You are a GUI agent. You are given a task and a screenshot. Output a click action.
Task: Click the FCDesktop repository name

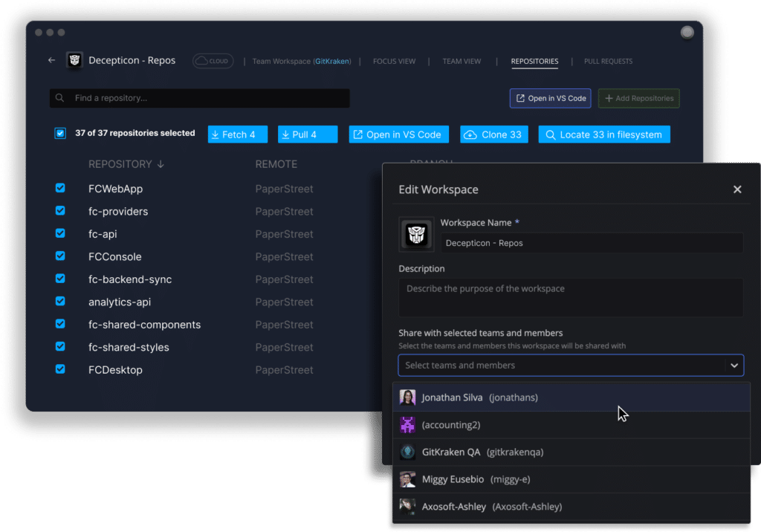tap(115, 370)
